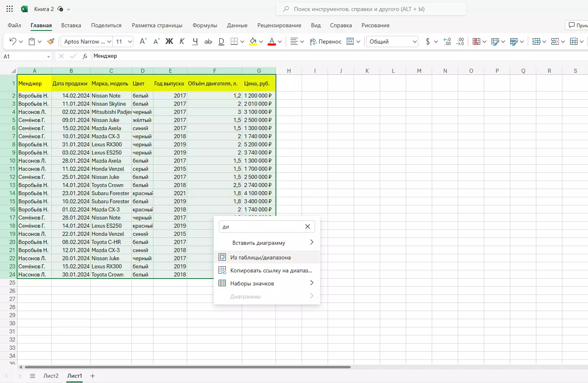The image size is (588, 383).
Task: Toggle bold formatting
Action: (169, 41)
